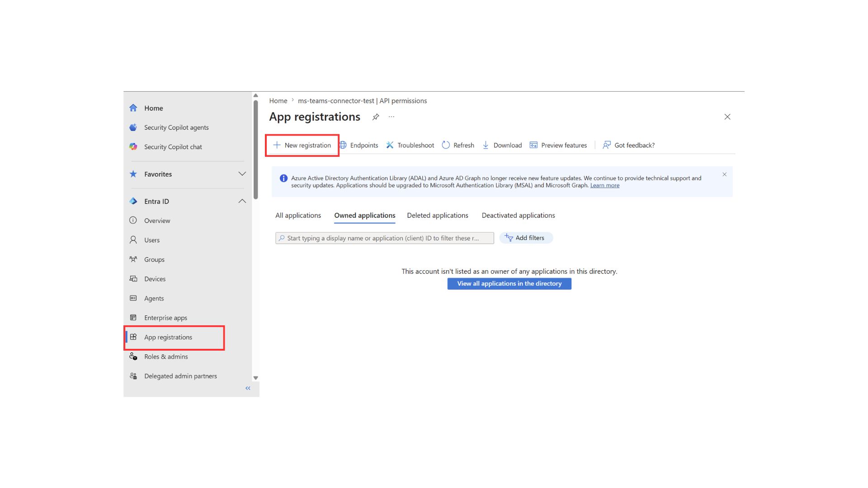Focus the application name filter search box
868x488 pixels.
point(385,238)
